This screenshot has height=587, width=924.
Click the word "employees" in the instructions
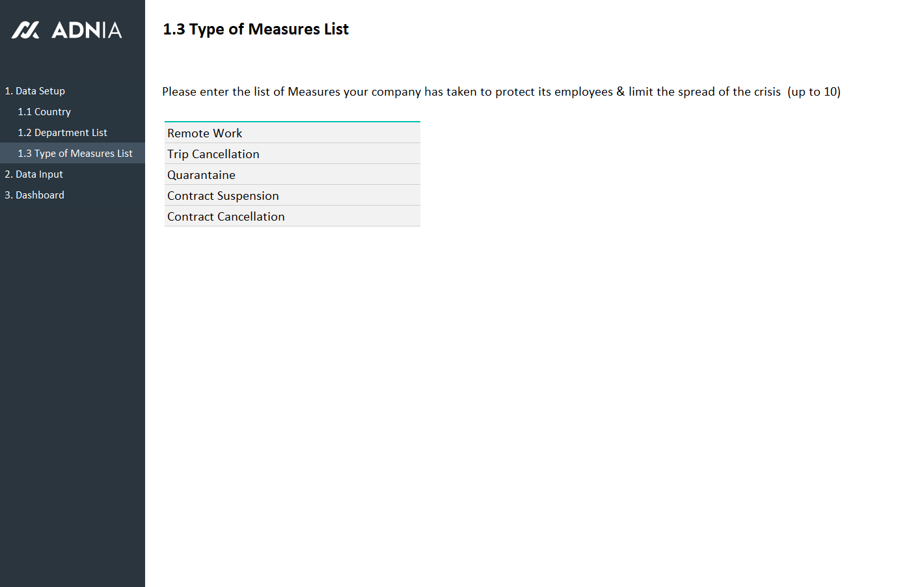point(583,92)
